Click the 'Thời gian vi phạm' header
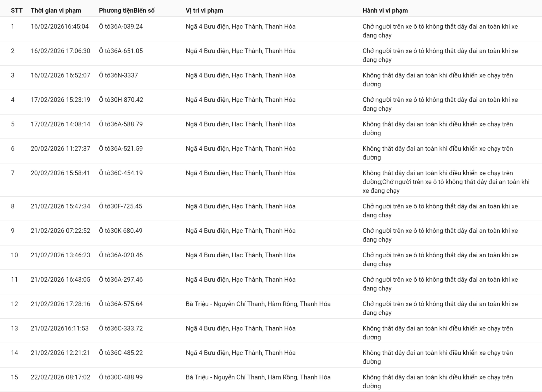 [56, 10]
